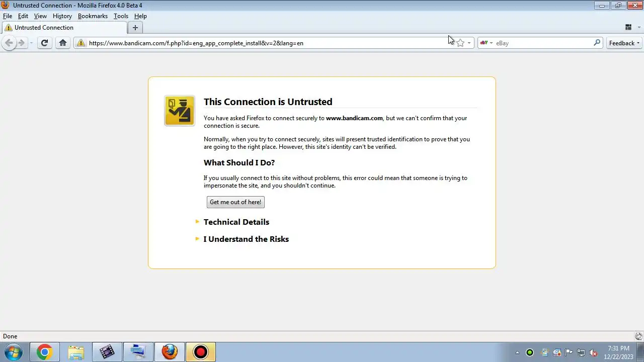Open the movie clapper app in taskbar
The image size is (644, 362).
pos(107,352)
